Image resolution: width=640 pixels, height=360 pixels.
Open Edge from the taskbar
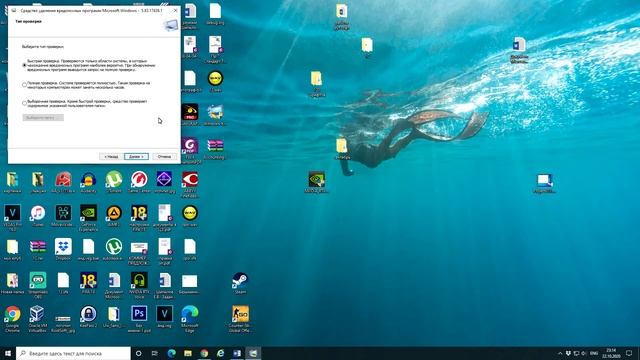pos(171,353)
